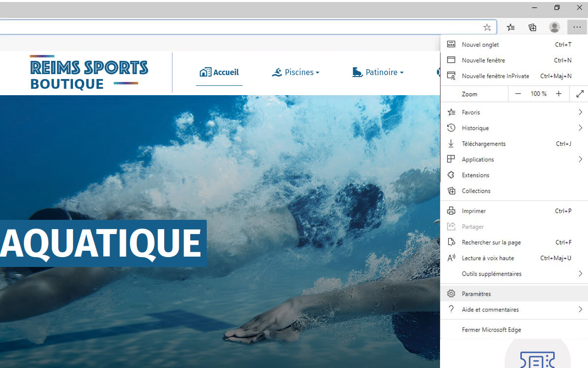The width and height of the screenshot is (588, 368).
Task: Open the Collections toolbar icon
Action: pyautogui.click(x=532, y=27)
